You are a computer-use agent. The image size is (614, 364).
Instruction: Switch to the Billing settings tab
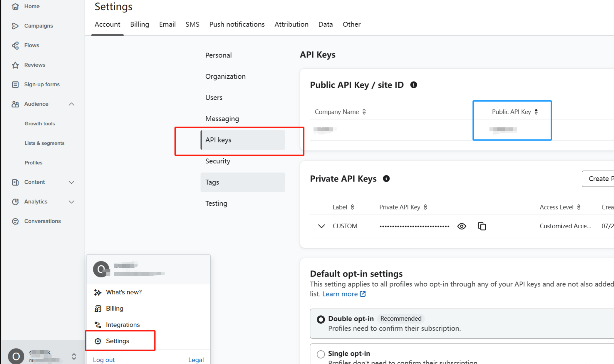(x=139, y=24)
